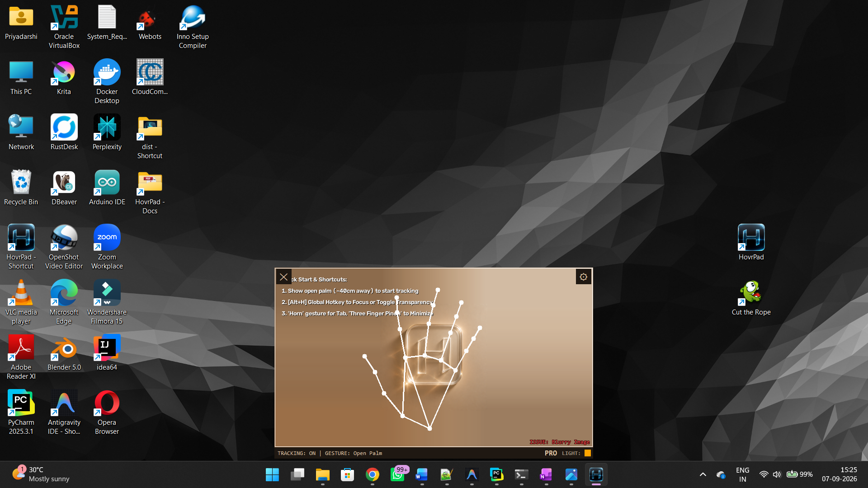Select the Docker Desktop icon
868x488 pixels.
tap(107, 81)
